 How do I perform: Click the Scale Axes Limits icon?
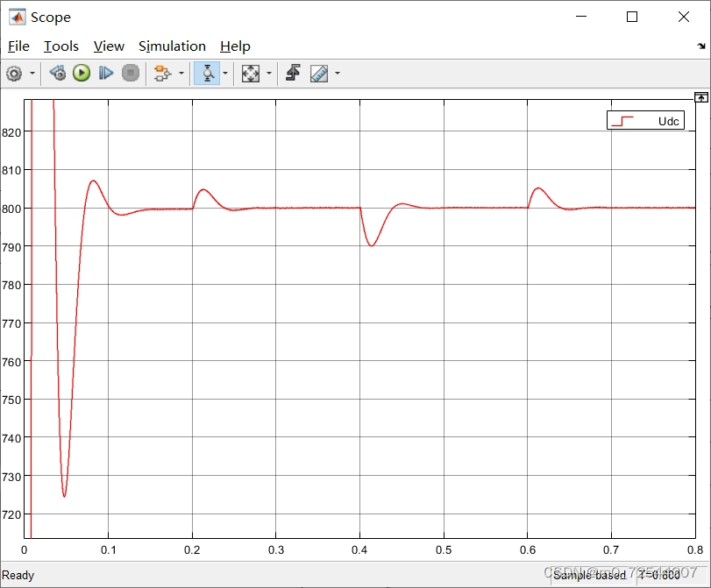(251, 73)
